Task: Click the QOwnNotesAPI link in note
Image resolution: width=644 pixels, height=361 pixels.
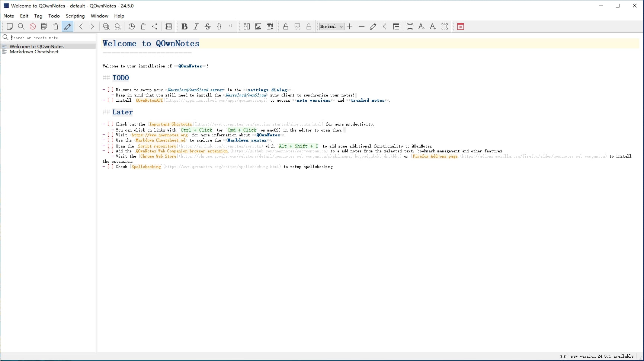Action: point(149,101)
